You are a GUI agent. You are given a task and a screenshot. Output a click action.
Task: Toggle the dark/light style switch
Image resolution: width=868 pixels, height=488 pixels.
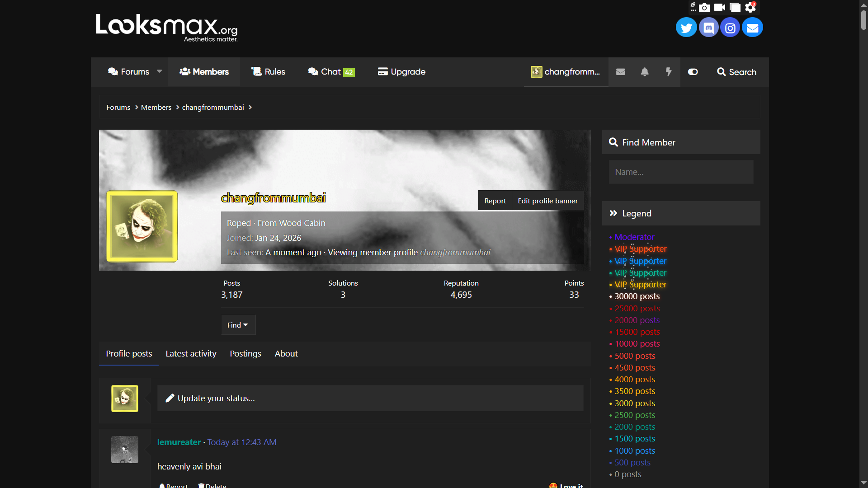[x=693, y=72]
